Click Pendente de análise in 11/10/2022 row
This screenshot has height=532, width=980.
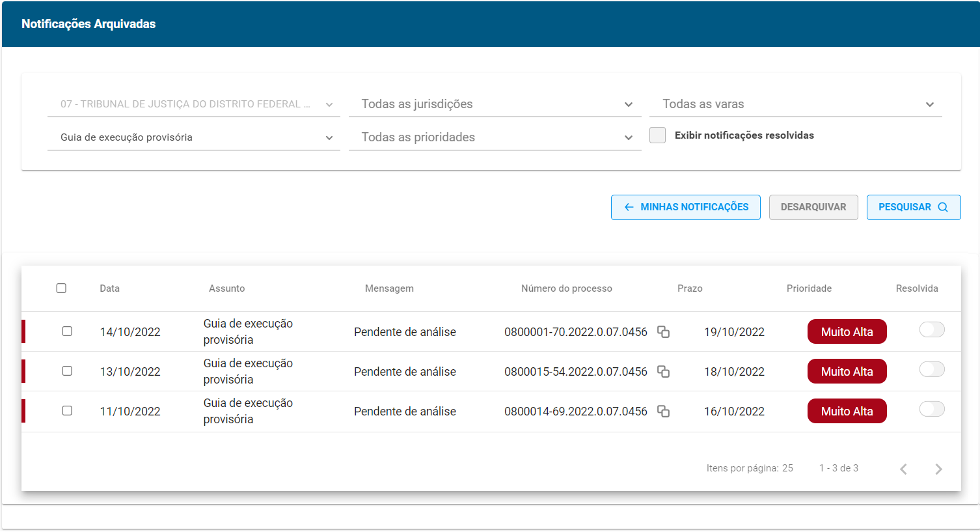[405, 412]
